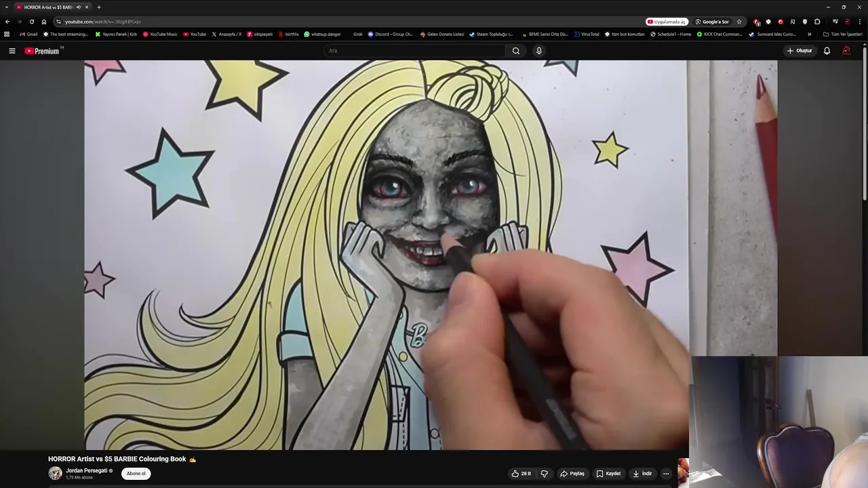Open the apps grid in the bookmarks bar

[7, 34]
